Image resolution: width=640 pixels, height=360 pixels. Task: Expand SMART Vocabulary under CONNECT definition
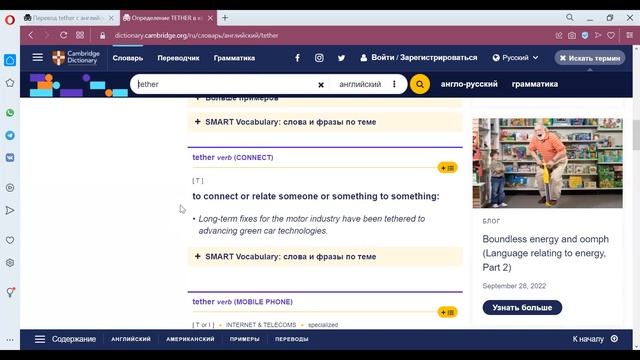[325, 257]
